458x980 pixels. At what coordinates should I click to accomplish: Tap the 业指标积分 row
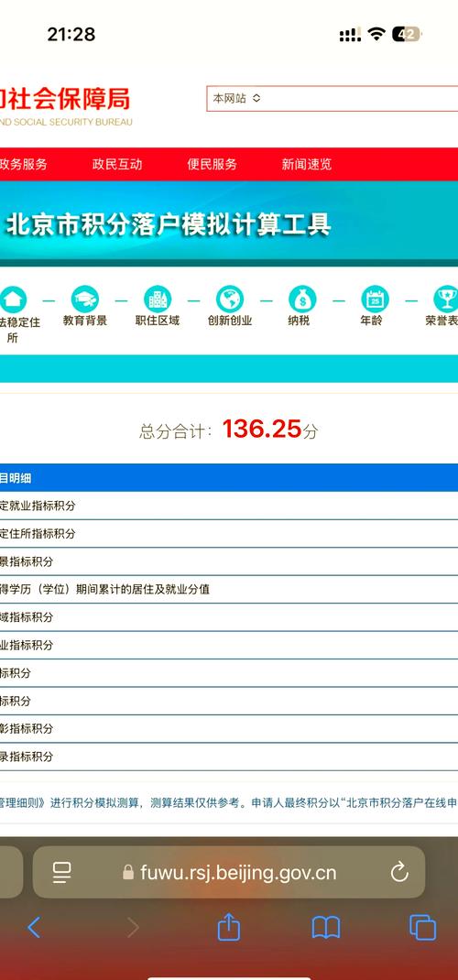point(229,645)
